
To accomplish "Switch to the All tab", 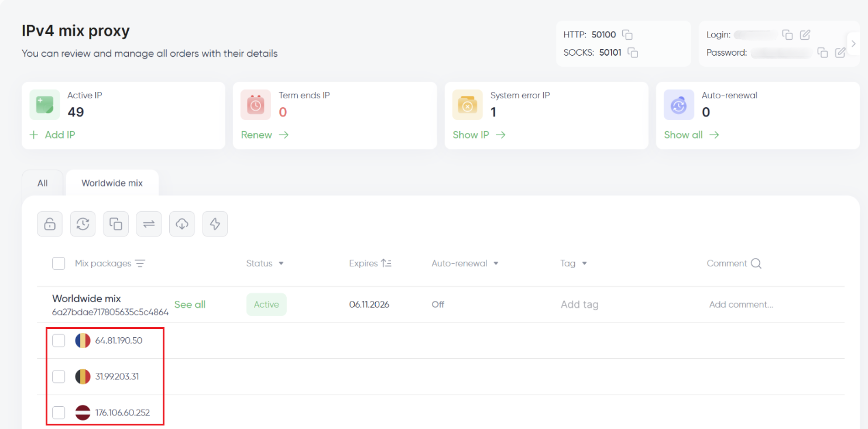I will [43, 183].
